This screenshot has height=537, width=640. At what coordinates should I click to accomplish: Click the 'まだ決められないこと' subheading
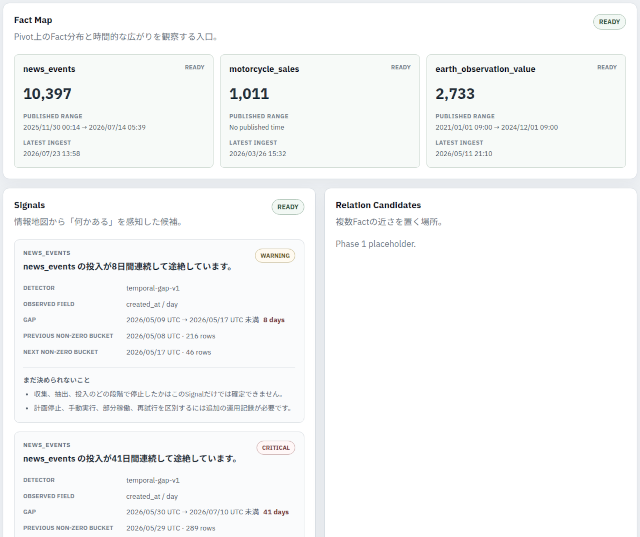(x=56, y=380)
